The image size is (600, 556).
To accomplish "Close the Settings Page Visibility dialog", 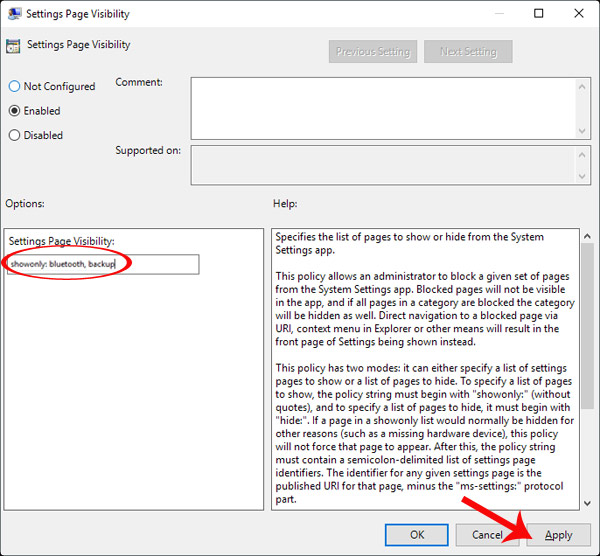I will click(x=579, y=13).
